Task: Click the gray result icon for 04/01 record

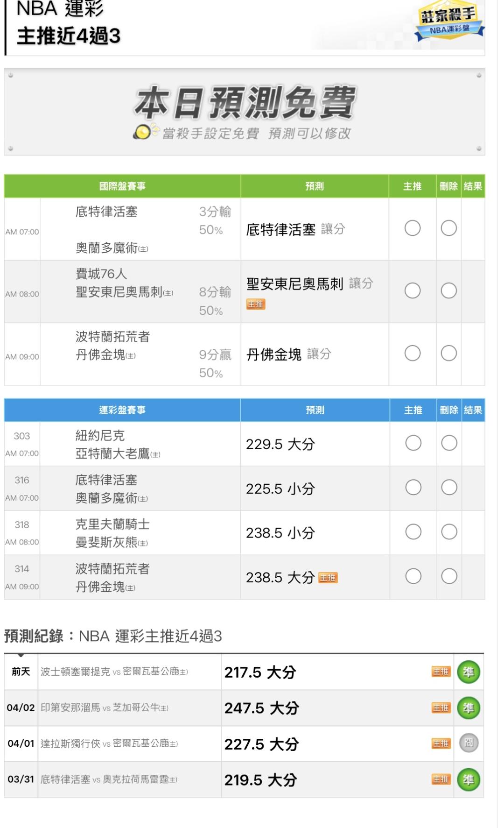Action: click(x=468, y=743)
